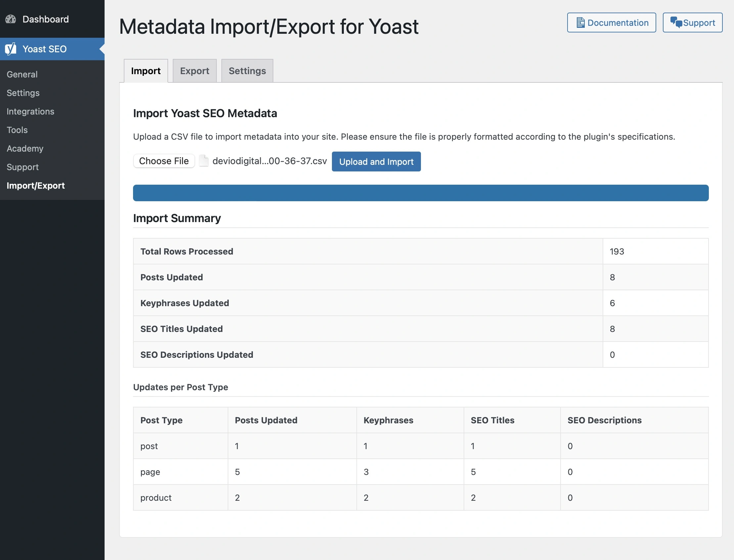The image size is (734, 560).
Task: Click the CSV file icon beside filename
Action: tap(204, 161)
